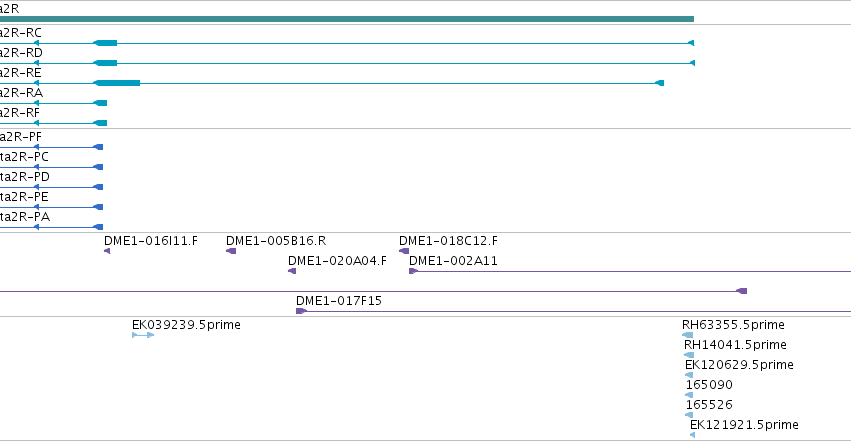The image size is (851, 441).
Task: Click the ta2R-PC protein label
Action: click(x=24, y=157)
